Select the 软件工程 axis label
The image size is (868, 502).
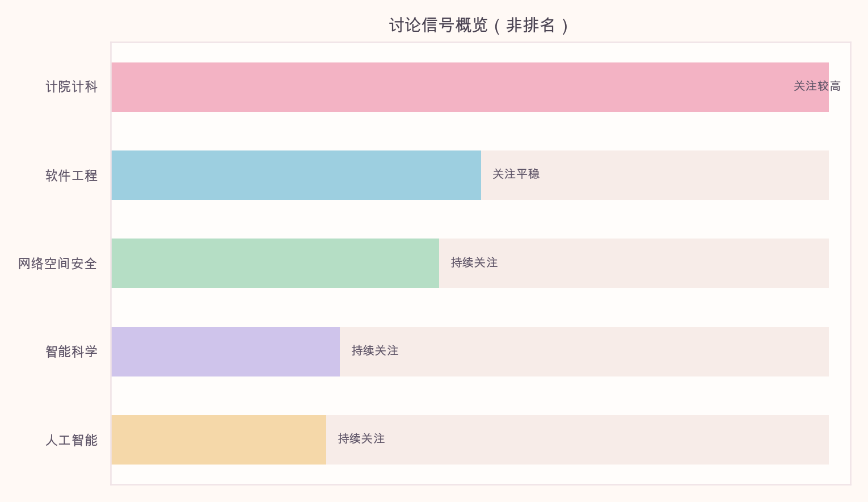pyautogui.click(x=71, y=175)
